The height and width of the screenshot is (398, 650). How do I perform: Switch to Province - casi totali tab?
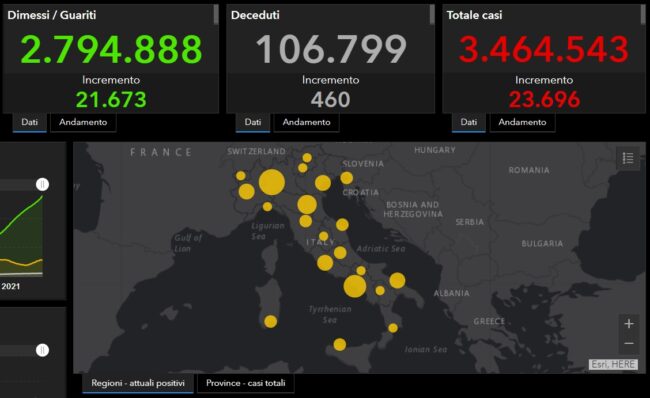tap(246, 383)
